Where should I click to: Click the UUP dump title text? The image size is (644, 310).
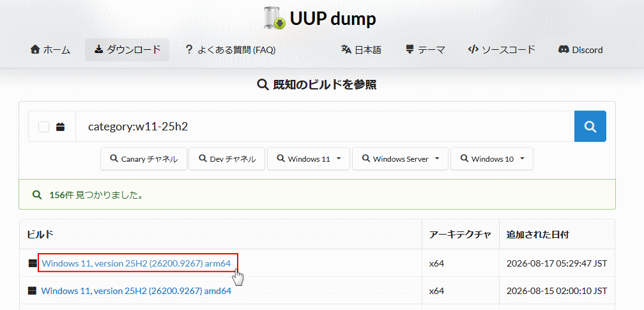[x=333, y=18]
